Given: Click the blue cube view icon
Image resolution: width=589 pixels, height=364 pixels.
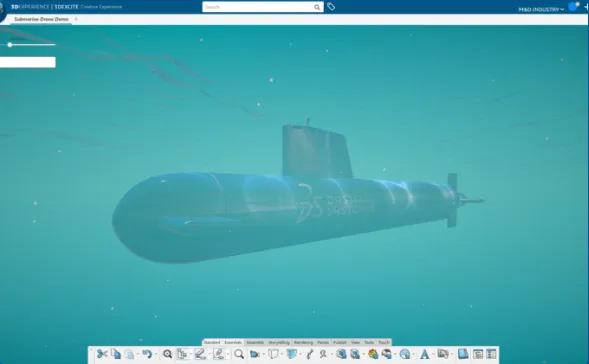Looking at the screenshot, I should coord(291,354).
